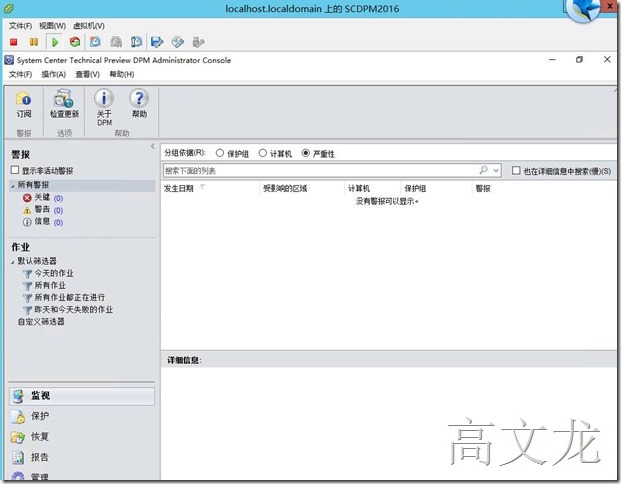Collapse the 所有警报 tree node

pos(13,185)
